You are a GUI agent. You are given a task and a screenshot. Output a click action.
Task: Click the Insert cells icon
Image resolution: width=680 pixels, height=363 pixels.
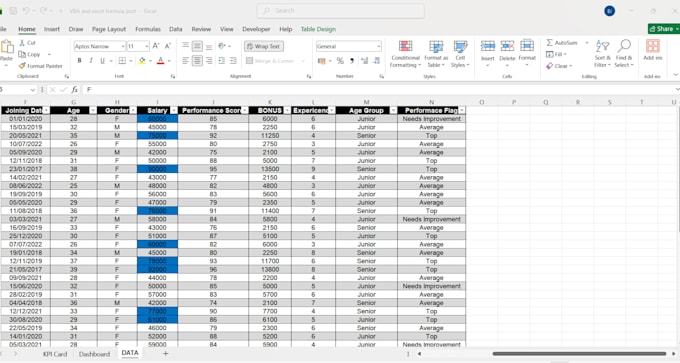(x=487, y=46)
